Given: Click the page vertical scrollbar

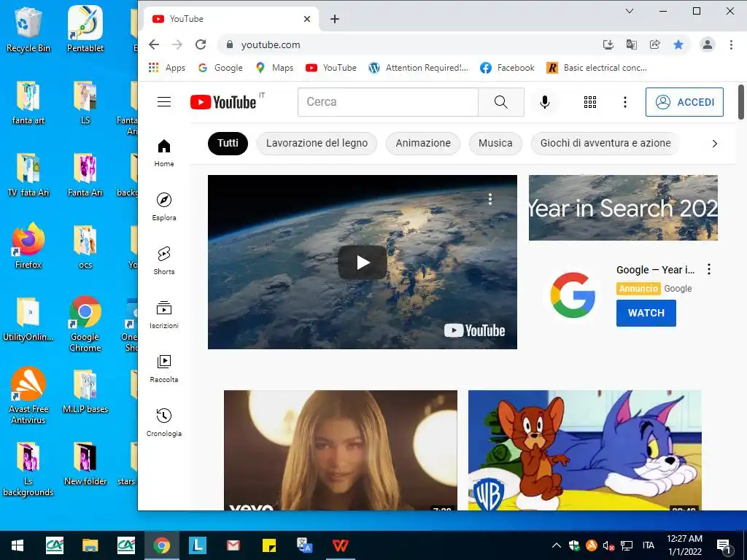Looking at the screenshot, I should coord(741,102).
